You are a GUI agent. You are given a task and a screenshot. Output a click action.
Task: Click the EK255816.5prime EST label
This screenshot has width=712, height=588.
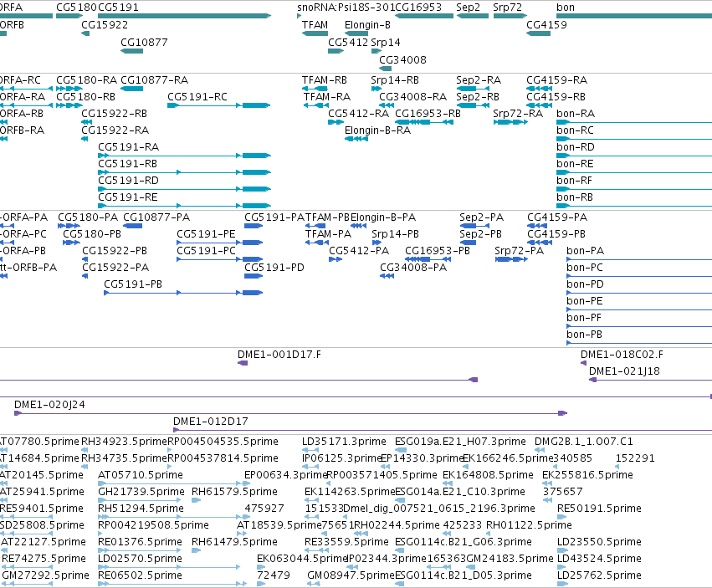click(587, 475)
